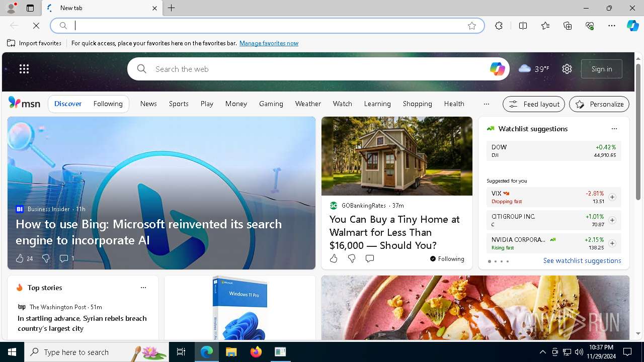This screenshot has width=644, height=362.
Task: Open Copilot icon in search box
Action: pyautogui.click(x=497, y=69)
